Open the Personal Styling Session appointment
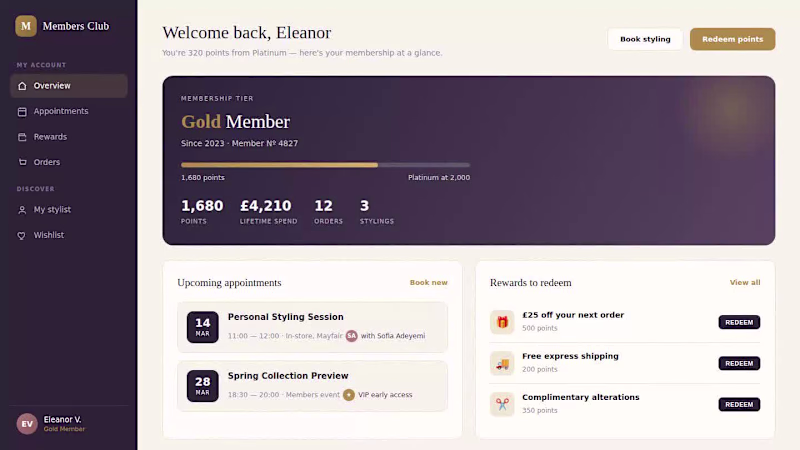 [x=312, y=327]
